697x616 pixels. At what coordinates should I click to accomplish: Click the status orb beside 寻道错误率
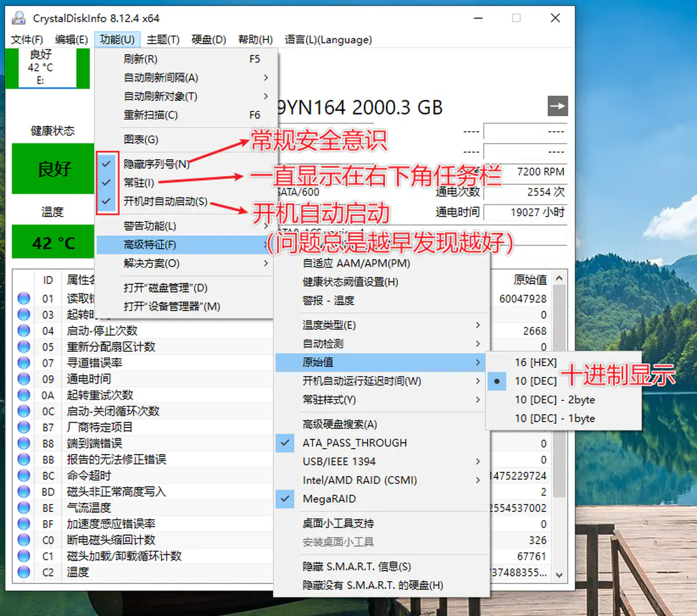point(24,363)
